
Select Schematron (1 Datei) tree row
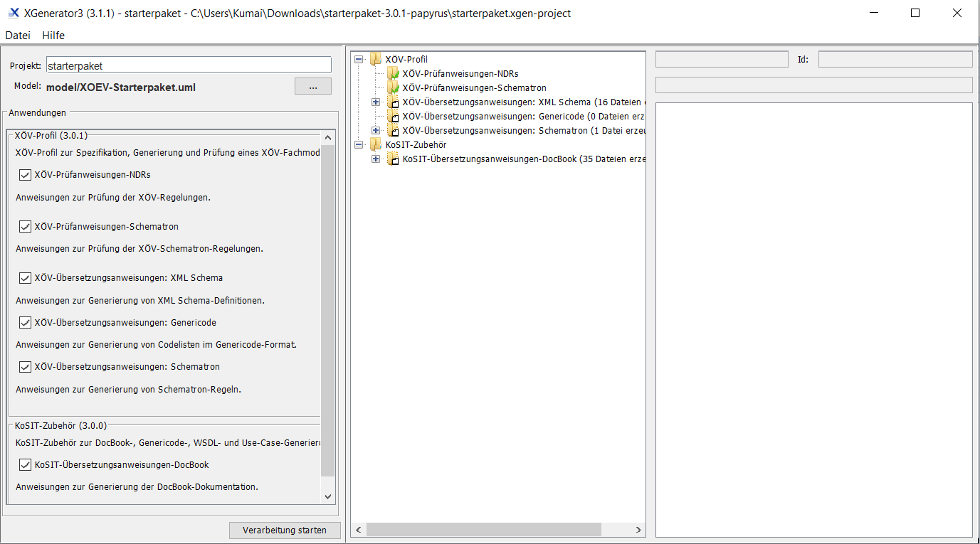(x=523, y=131)
